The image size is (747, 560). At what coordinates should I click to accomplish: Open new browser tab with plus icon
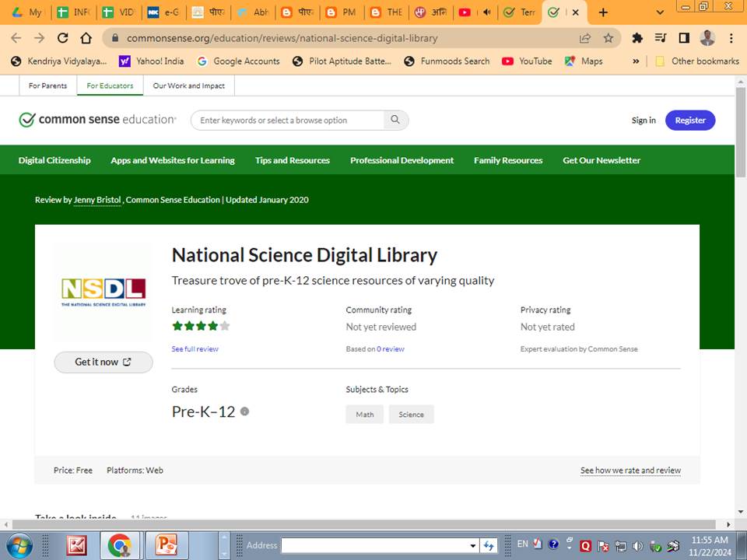603,12
